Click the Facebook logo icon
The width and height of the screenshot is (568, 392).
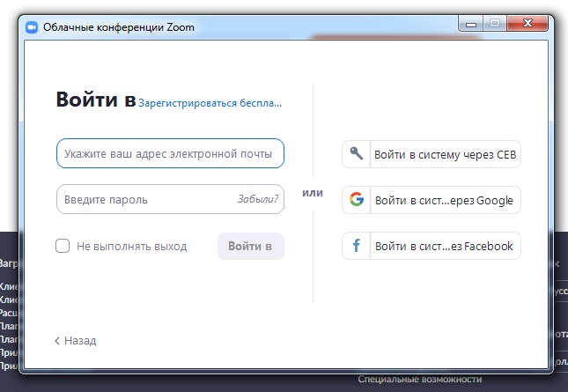[x=357, y=245]
